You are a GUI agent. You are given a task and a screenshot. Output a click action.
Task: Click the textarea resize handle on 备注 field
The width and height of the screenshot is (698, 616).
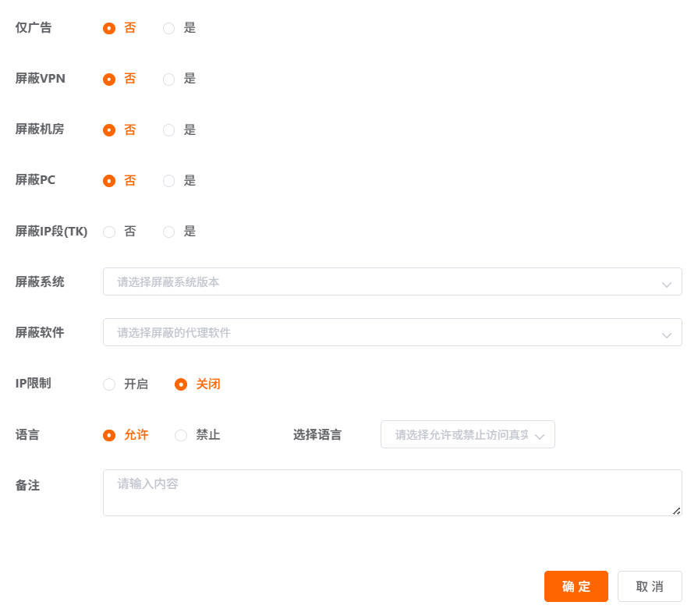click(x=676, y=512)
